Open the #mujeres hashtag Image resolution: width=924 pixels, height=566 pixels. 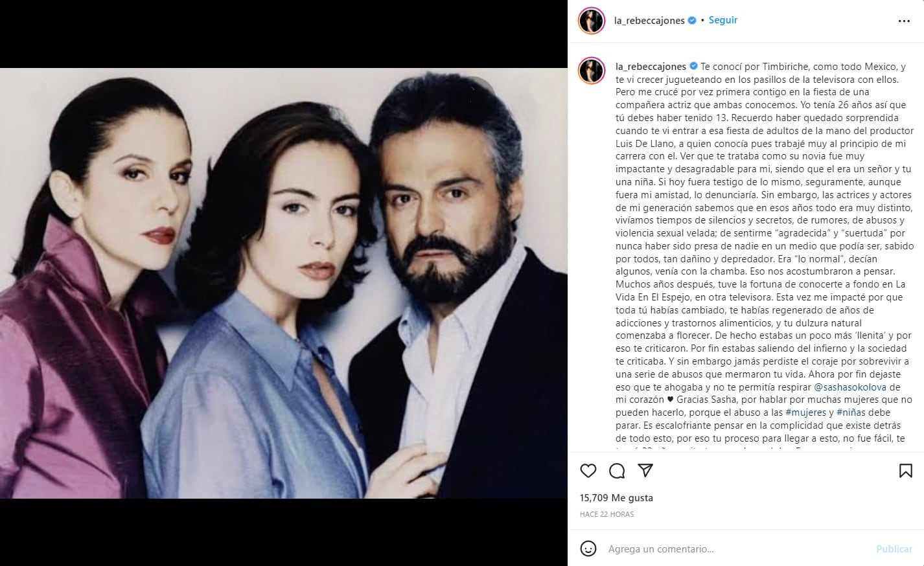coord(805,413)
